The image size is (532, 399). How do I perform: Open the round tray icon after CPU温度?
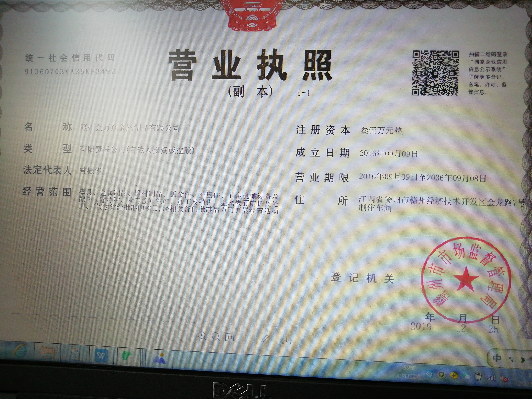(x=429, y=374)
